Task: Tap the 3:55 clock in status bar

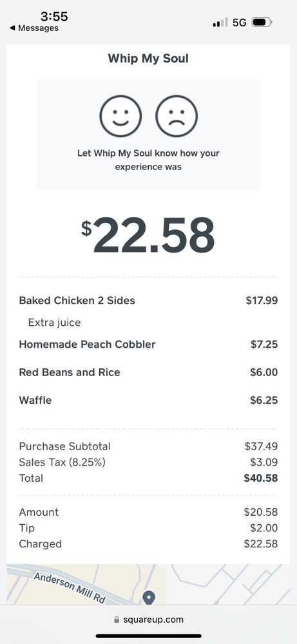Action: click(x=54, y=17)
